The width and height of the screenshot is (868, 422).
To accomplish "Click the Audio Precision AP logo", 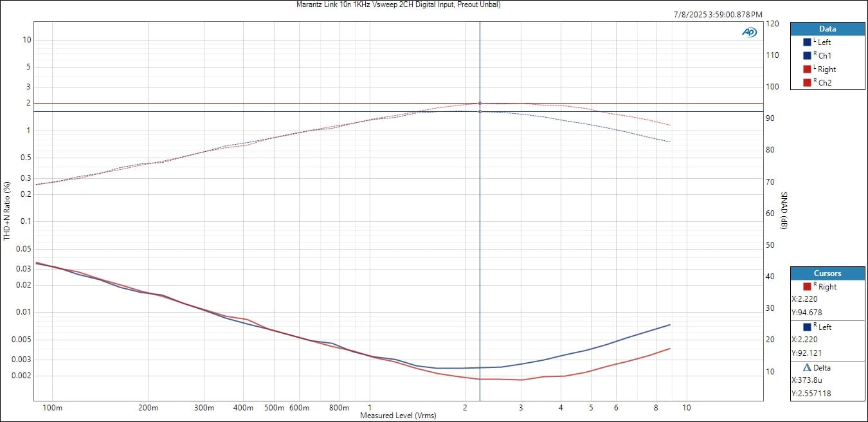I will pos(749,32).
